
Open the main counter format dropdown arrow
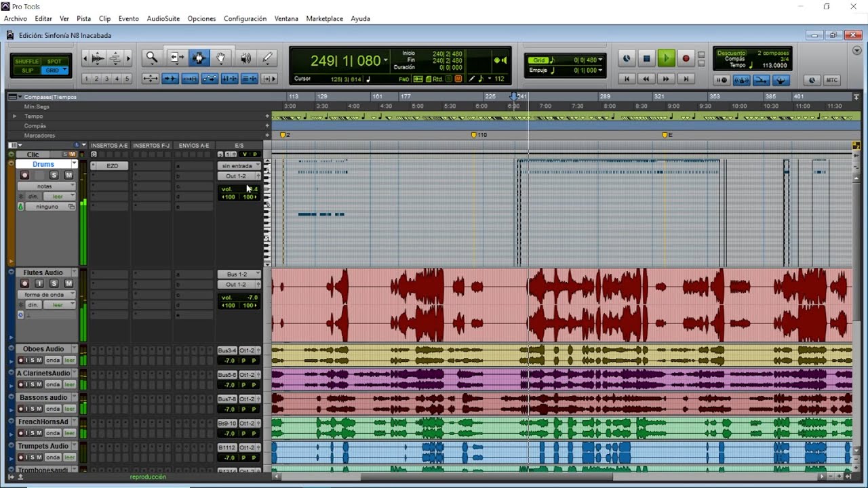coord(385,60)
